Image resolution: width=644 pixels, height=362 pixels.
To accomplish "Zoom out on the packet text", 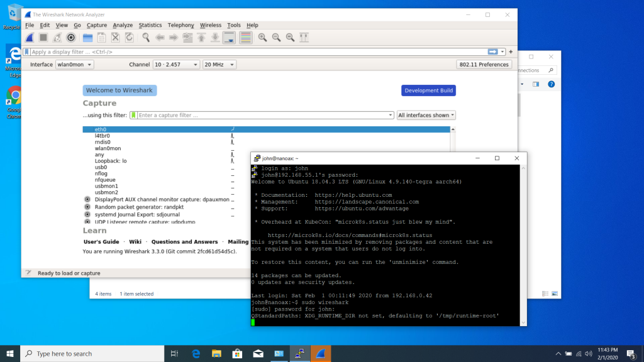I will point(277,38).
